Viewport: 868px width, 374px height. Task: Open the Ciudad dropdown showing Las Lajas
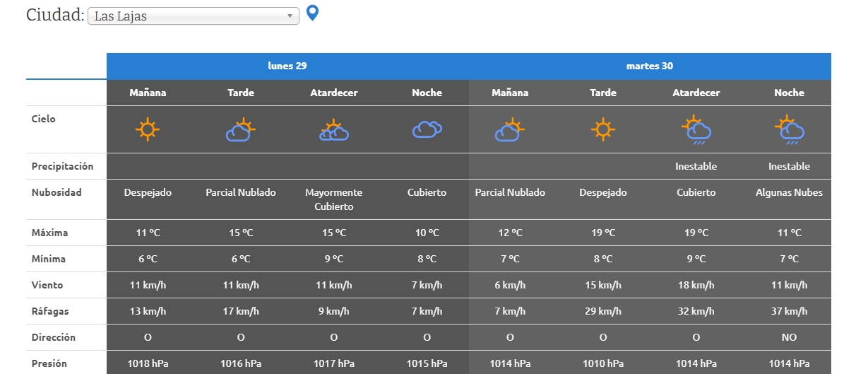coord(194,16)
